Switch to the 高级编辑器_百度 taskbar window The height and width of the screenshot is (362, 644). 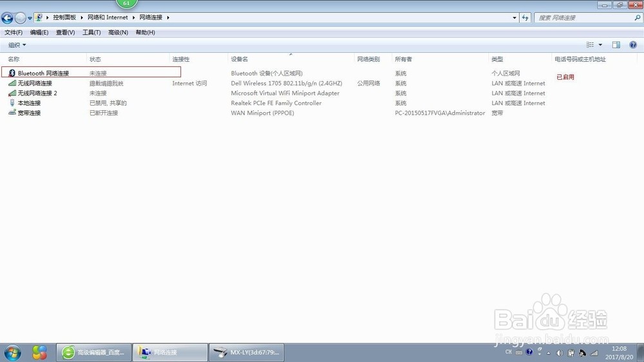pyautogui.click(x=93, y=352)
